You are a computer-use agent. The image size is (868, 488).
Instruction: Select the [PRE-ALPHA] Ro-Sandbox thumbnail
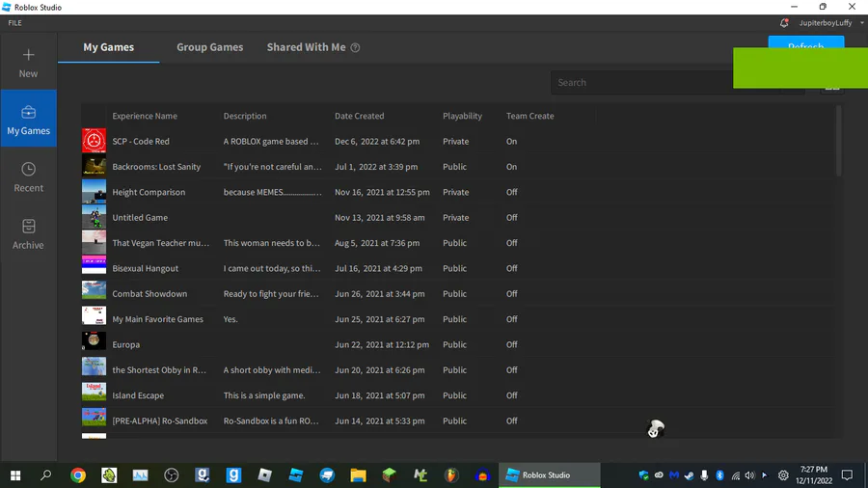[94, 418]
